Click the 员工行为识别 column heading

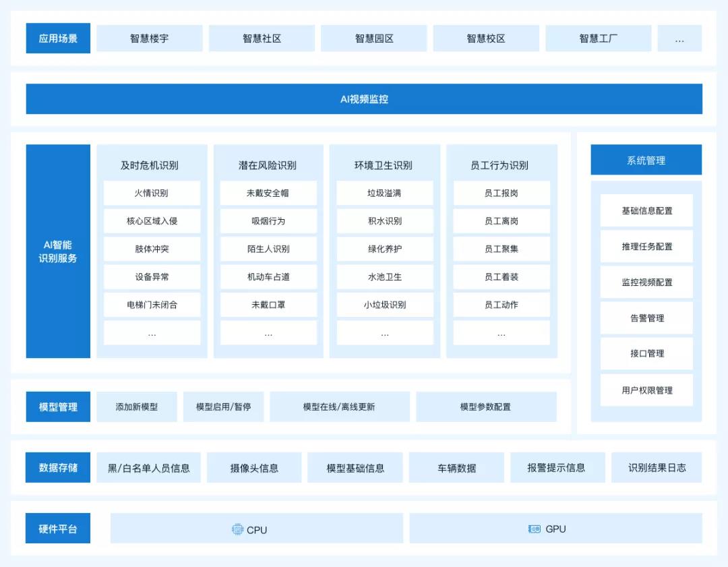tap(499, 165)
